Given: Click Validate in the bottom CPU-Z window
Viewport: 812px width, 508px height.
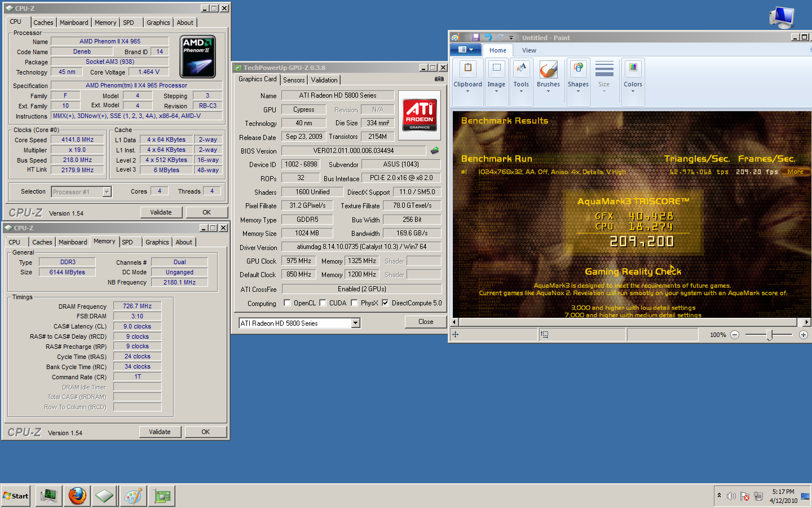Looking at the screenshot, I should coord(160,432).
